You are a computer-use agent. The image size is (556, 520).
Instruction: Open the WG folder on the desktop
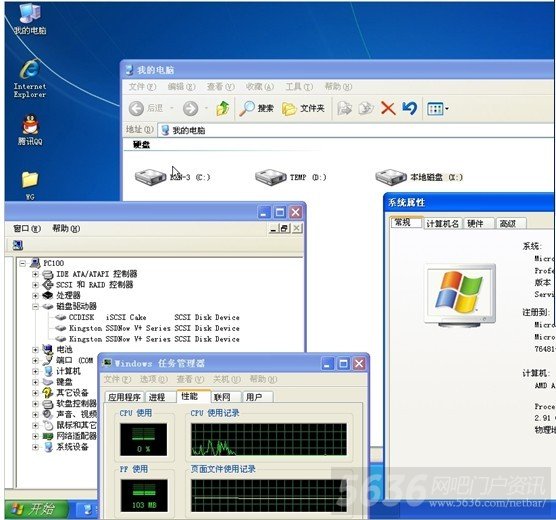pos(30,185)
